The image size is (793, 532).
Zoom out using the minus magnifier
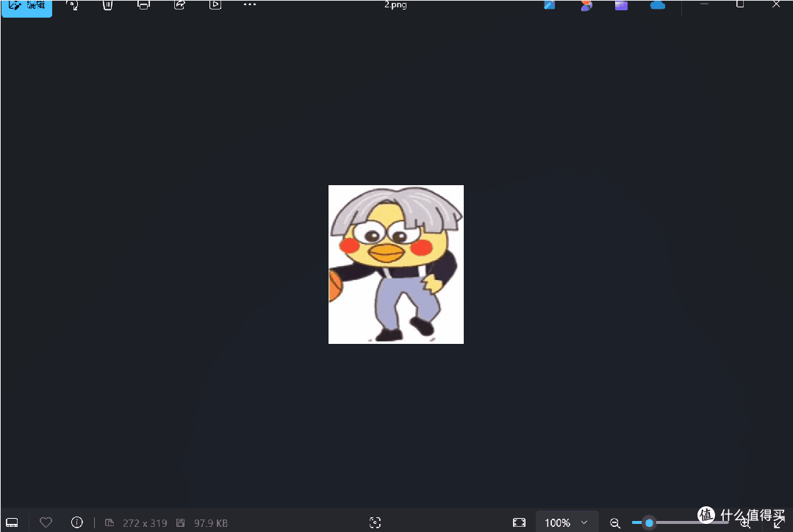[615, 523]
